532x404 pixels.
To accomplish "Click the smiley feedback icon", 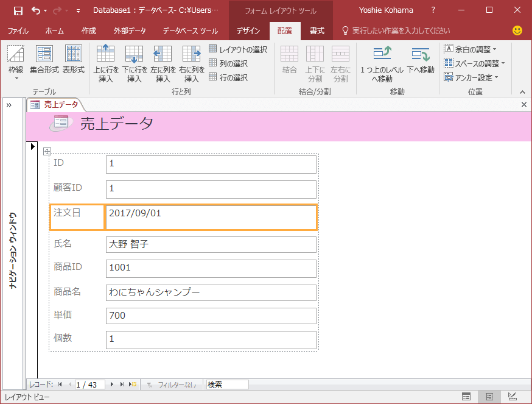I will (517, 30).
